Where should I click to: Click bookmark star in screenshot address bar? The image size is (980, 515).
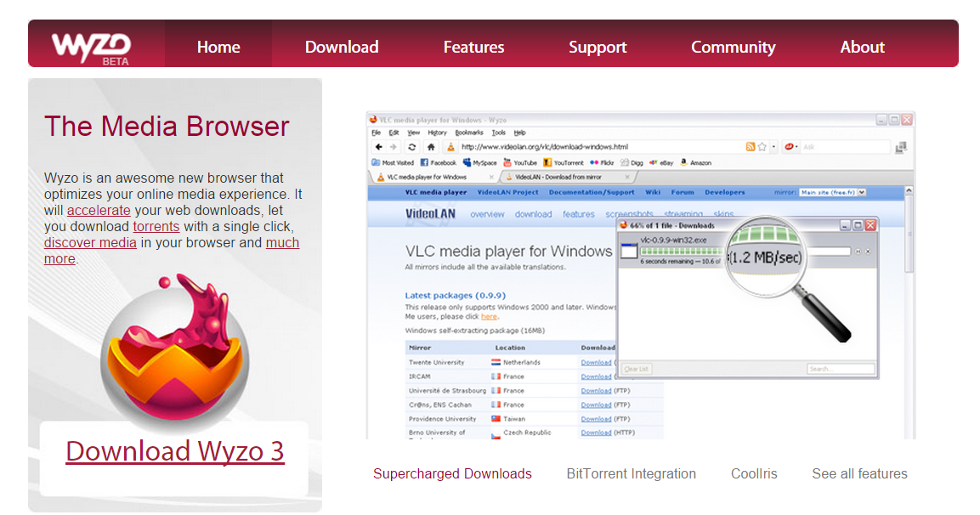point(762,147)
